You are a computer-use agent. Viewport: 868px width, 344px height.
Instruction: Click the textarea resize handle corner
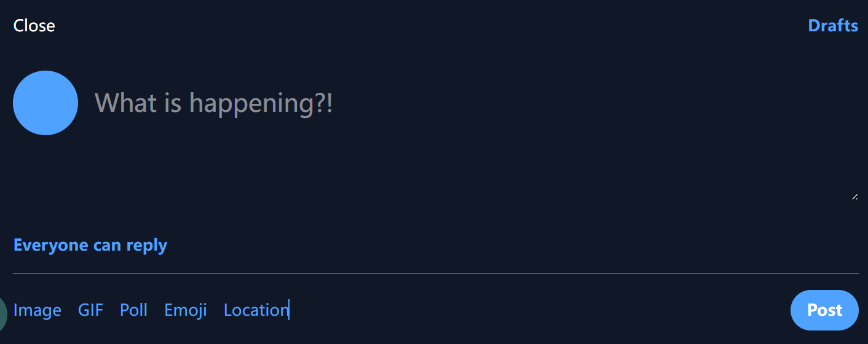(x=854, y=197)
